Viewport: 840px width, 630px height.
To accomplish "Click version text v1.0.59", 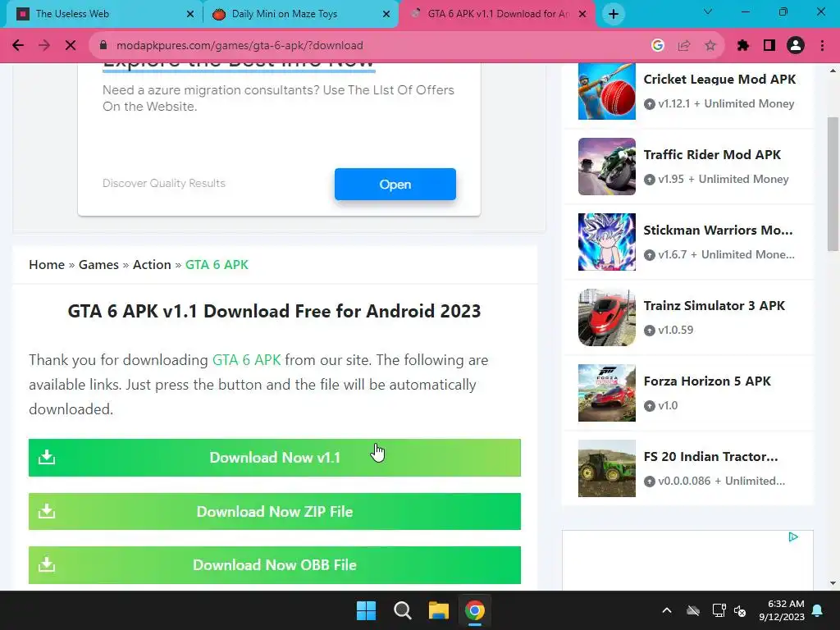I will click(x=676, y=330).
